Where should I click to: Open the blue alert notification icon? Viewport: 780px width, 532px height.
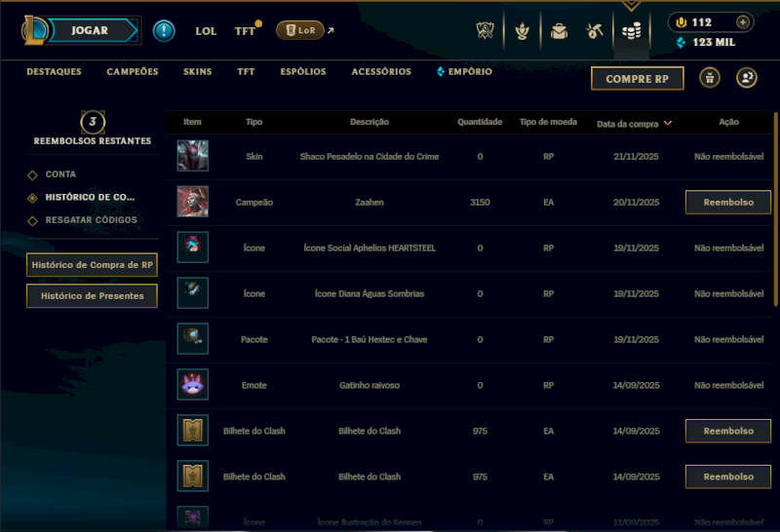[x=164, y=31]
